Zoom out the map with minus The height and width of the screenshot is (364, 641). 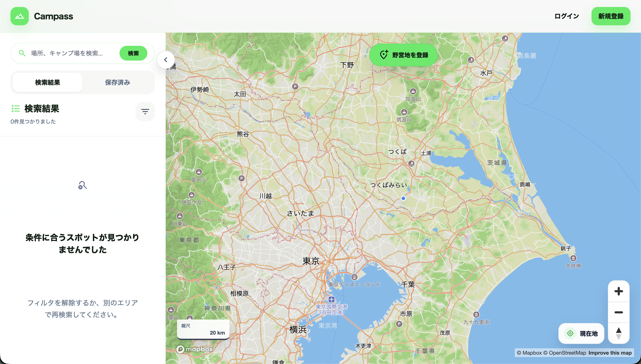point(619,312)
